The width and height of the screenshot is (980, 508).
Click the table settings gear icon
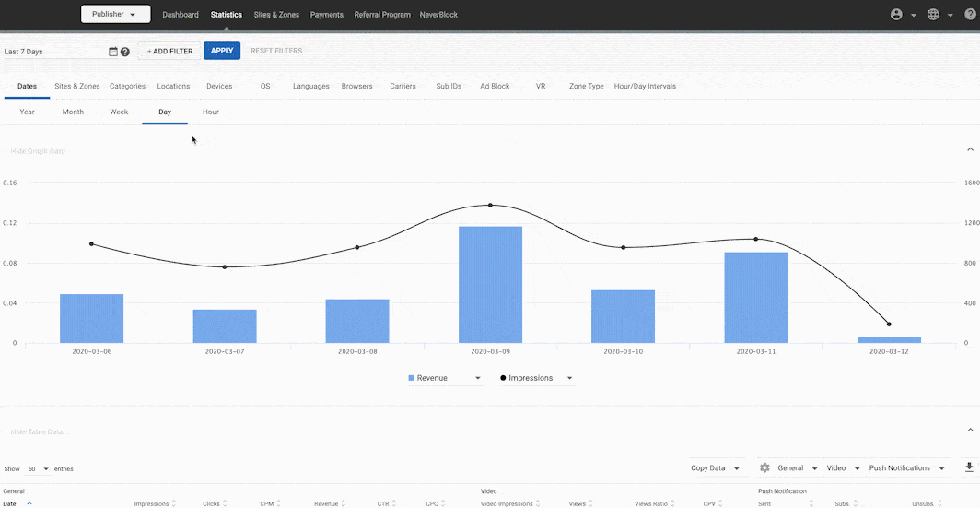coord(764,468)
